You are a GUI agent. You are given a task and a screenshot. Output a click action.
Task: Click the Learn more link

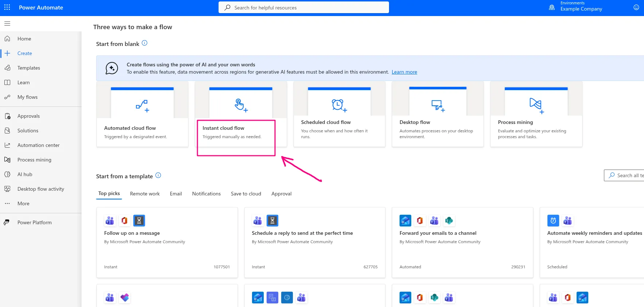(404, 72)
